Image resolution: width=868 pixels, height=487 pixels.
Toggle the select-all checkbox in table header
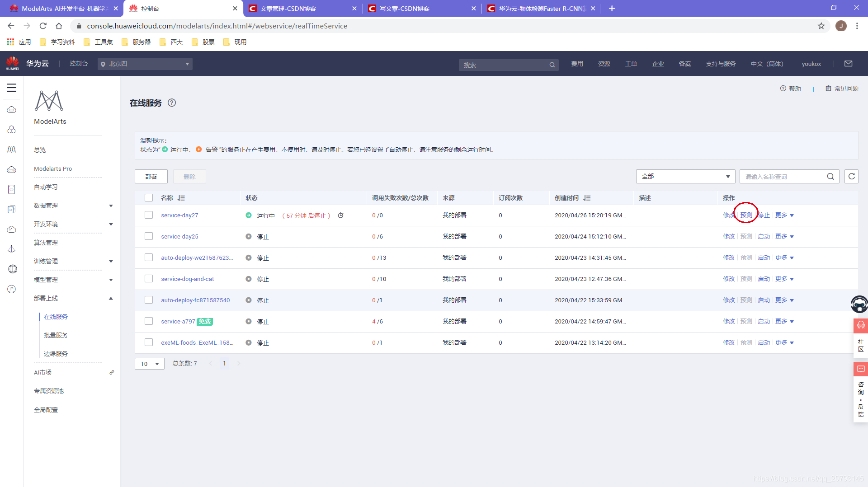coord(149,197)
